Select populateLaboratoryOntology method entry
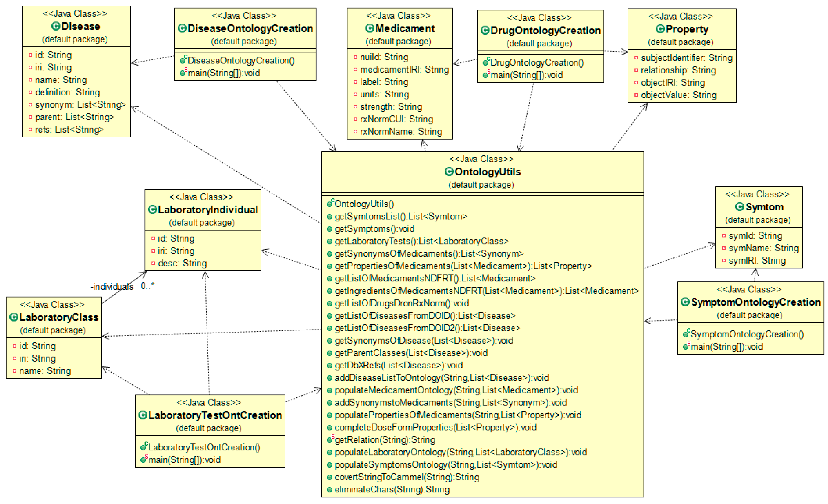828x504 pixels. 461,452
